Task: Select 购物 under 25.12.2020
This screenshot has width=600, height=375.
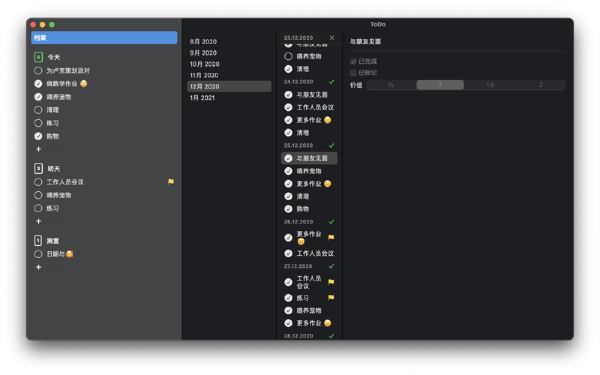Action: coord(309,209)
